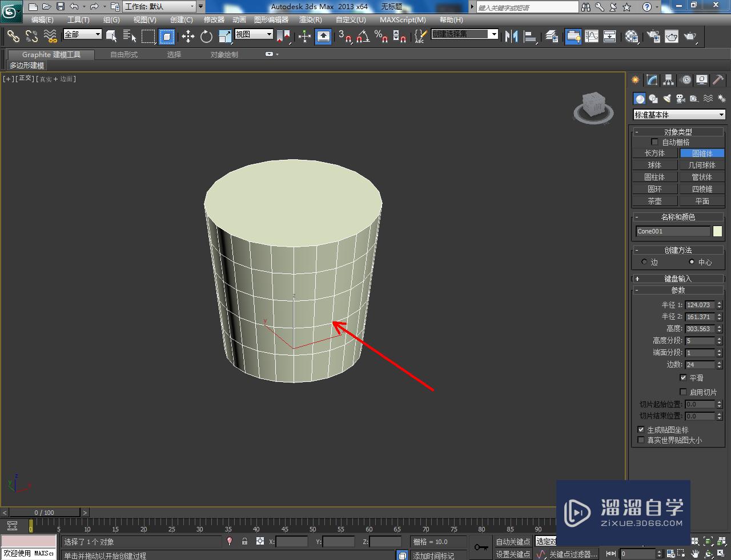This screenshot has width=731, height=560.
Task: Toggle 生成贴图坐标 checkbox
Action: 641,429
